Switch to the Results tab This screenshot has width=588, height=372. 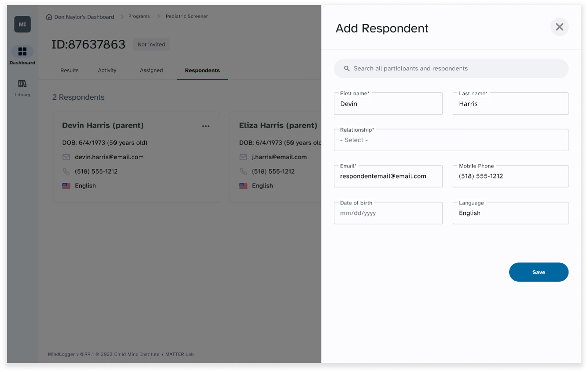click(x=69, y=70)
